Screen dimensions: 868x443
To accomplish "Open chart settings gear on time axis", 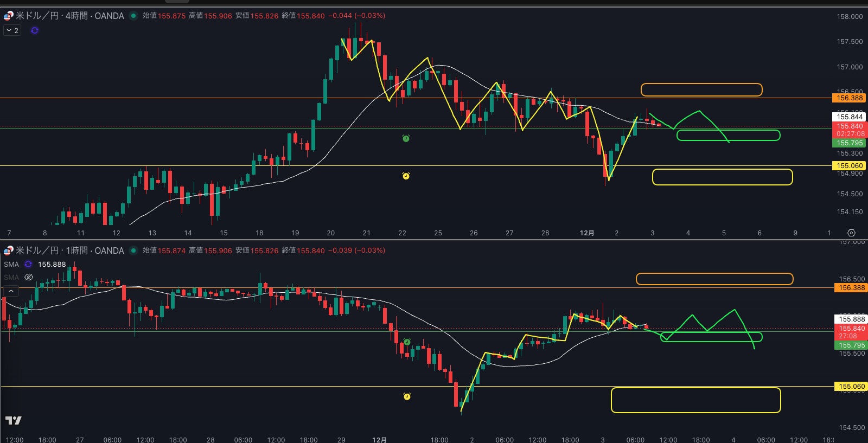I will (x=851, y=233).
